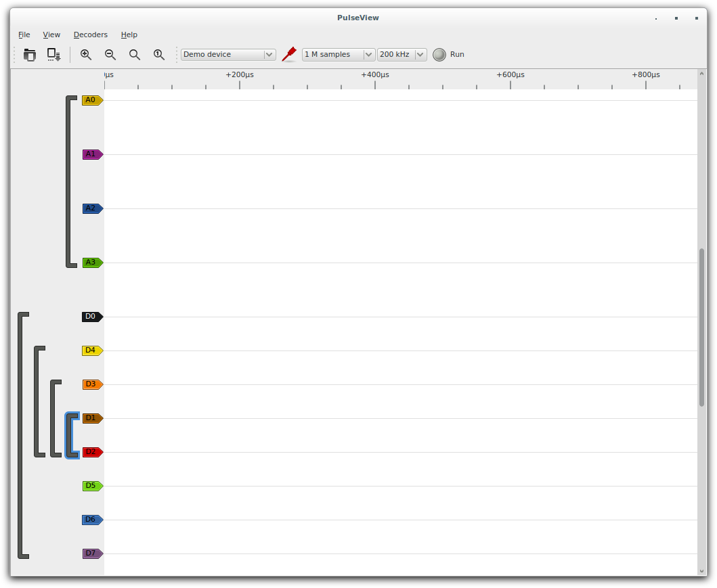Click the open file icon in toolbar
This screenshot has height=588, width=717.
[29, 55]
